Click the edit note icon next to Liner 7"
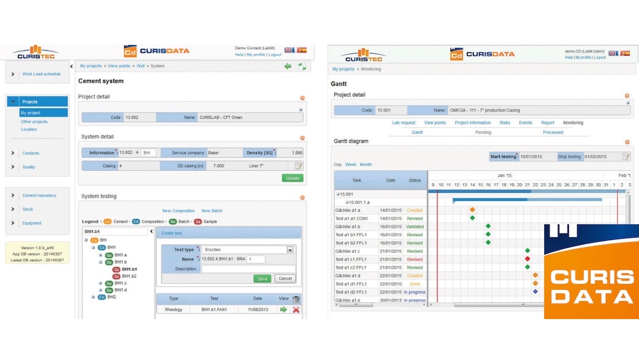639x364 pixels. [299, 166]
